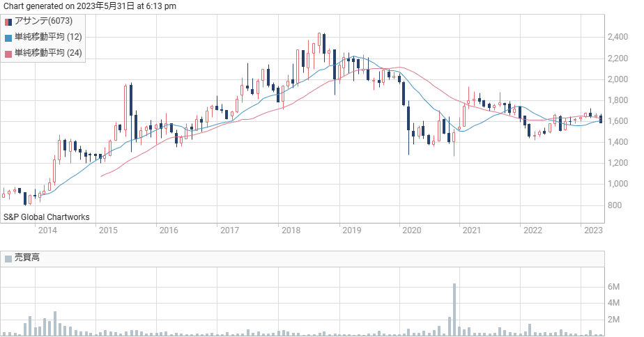This screenshot has height=337, width=644.
Task: Click the 2016 year axis label
Action: [x=169, y=230]
